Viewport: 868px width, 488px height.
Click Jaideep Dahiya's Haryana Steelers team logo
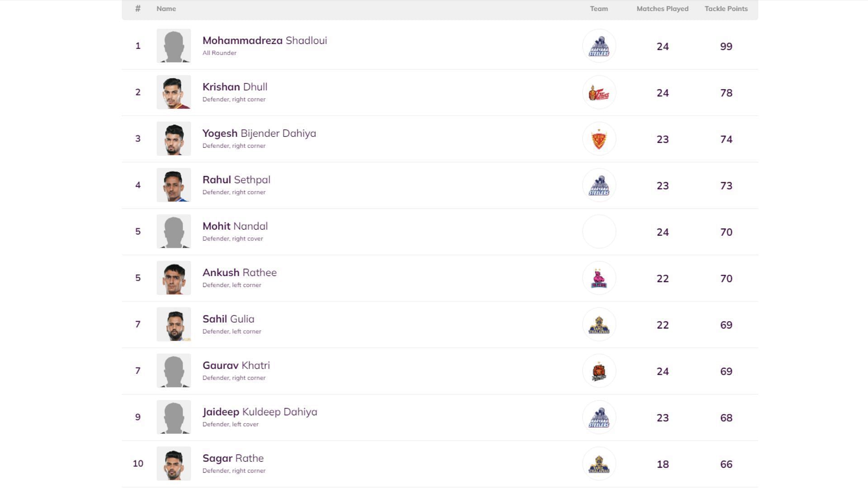(599, 418)
